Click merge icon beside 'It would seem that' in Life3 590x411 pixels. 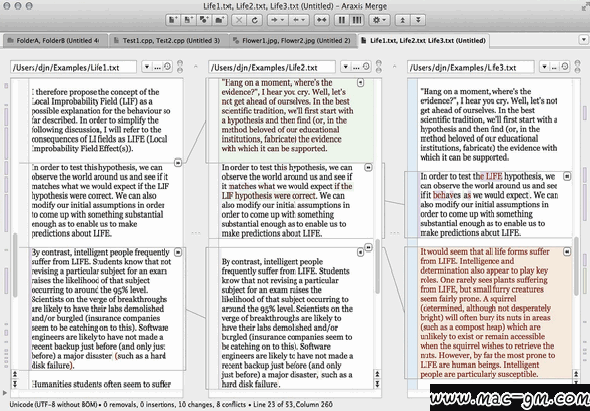click(567, 251)
